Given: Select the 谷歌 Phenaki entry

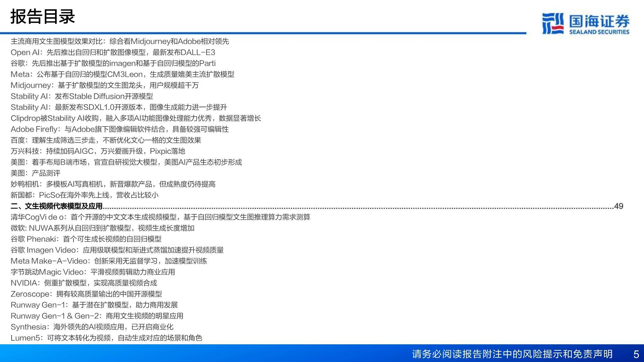Looking at the screenshot, I should click(x=86, y=239).
